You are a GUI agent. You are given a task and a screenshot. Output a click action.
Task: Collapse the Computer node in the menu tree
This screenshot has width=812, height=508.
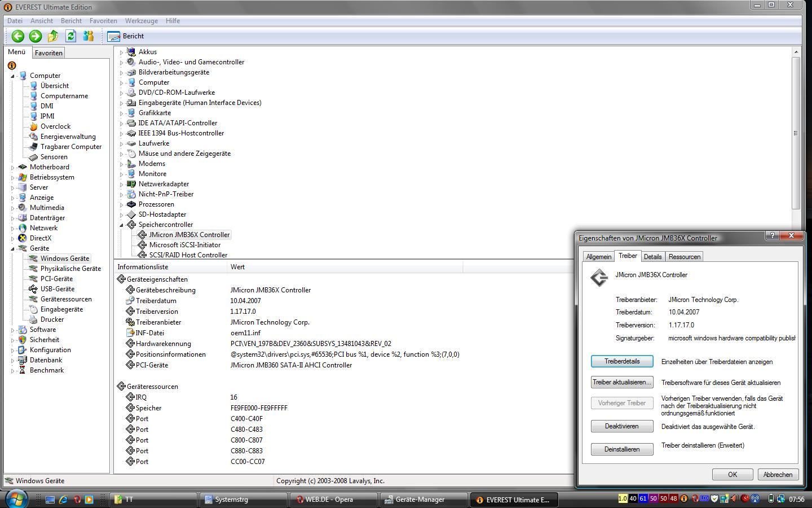(12, 76)
